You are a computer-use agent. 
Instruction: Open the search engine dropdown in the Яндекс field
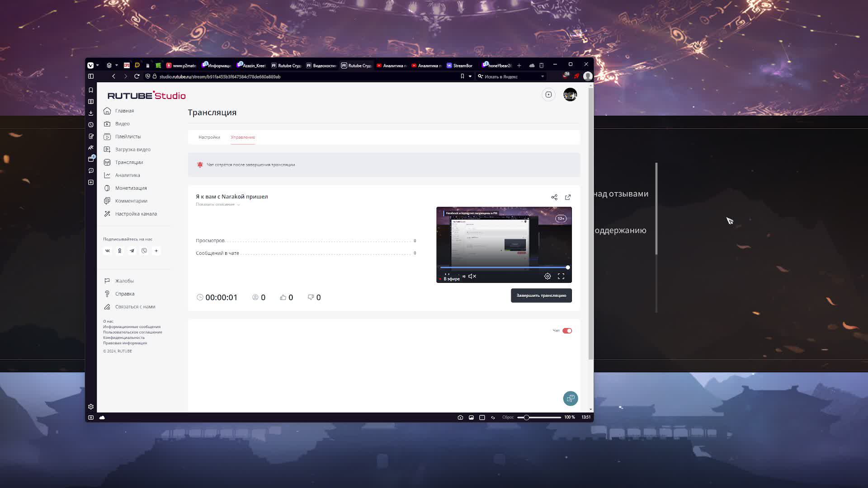542,77
